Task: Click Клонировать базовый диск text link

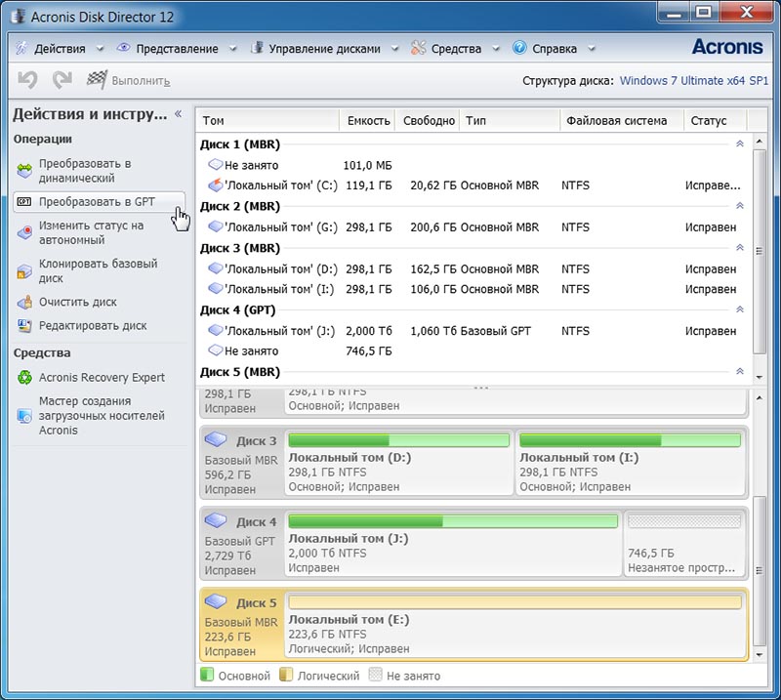Action: coord(99,270)
